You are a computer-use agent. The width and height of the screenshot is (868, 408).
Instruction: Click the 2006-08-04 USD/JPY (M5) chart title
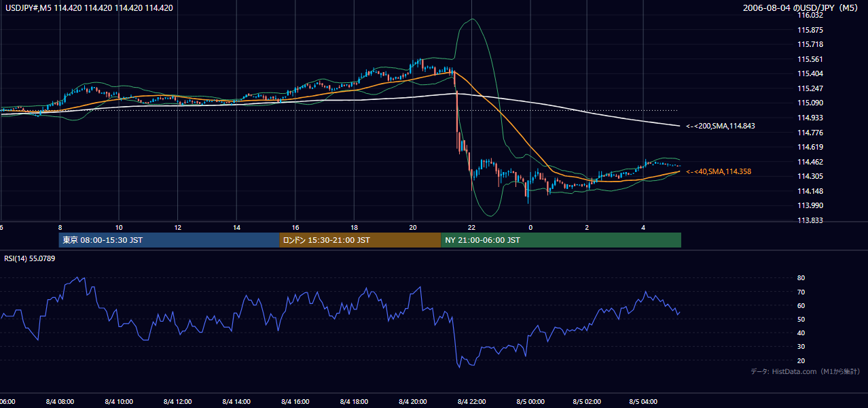tap(801, 8)
